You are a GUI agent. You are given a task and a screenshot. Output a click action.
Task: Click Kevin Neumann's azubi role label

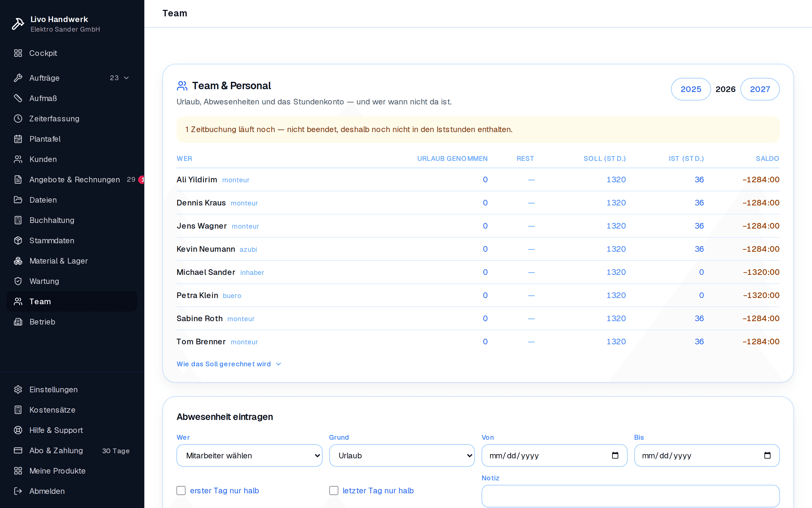(x=248, y=249)
